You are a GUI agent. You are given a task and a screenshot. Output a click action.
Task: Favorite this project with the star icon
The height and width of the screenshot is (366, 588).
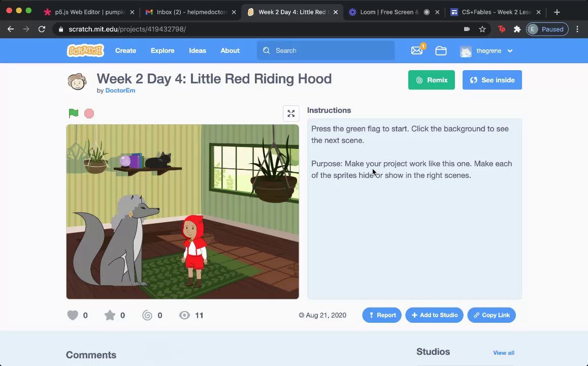point(110,315)
